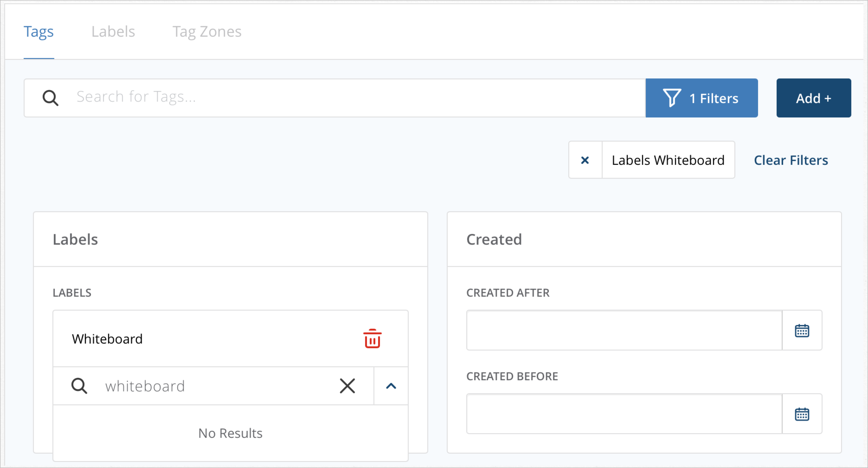Screen dimensions: 868x468
Task: Click the magnifier icon in Tags search bar
Action: (x=51, y=98)
